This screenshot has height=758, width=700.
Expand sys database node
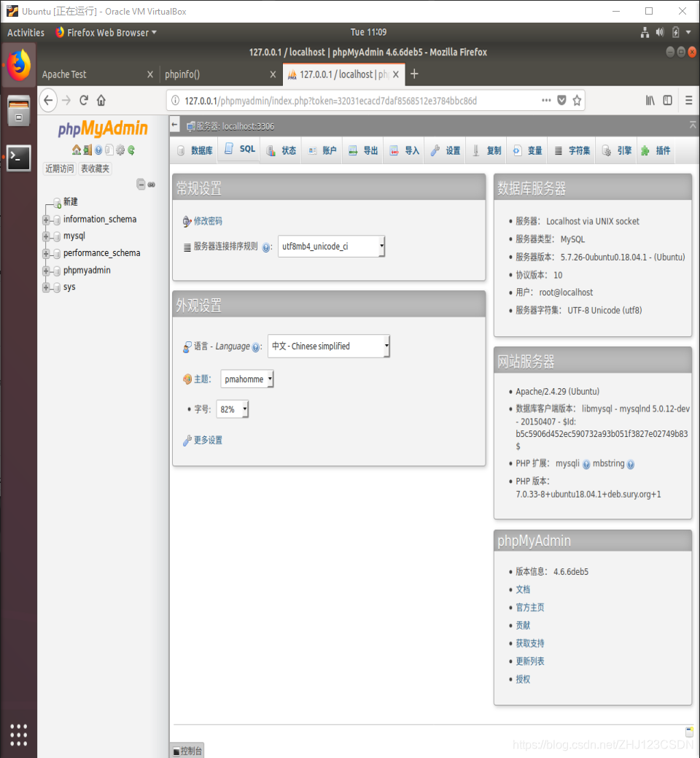[x=46, y=287]
